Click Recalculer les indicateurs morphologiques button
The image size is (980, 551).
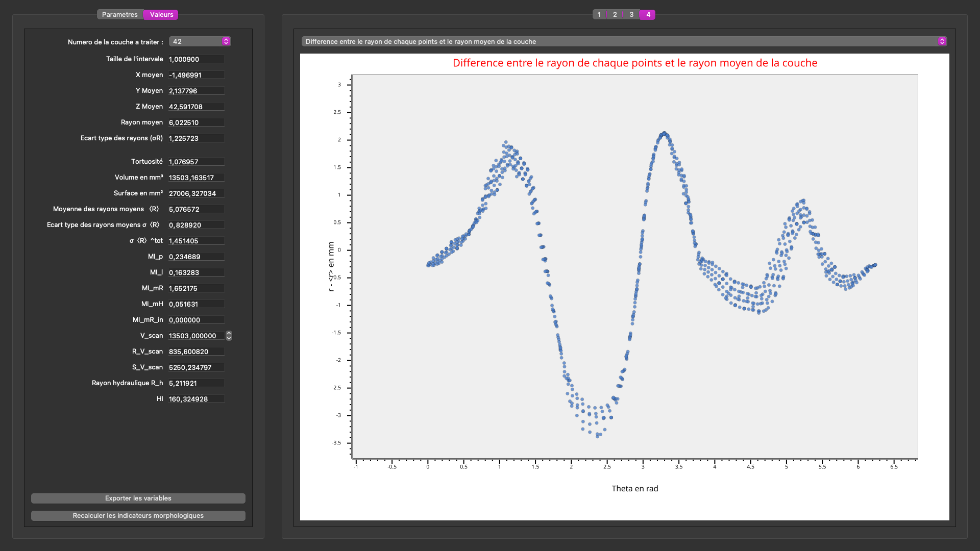(138, 516)
